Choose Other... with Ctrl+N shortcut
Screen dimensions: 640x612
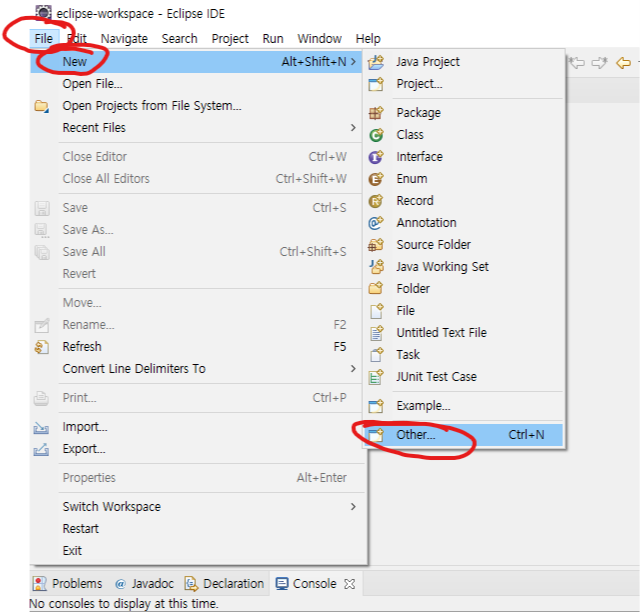pyautogui.click(x=464, y=435)
